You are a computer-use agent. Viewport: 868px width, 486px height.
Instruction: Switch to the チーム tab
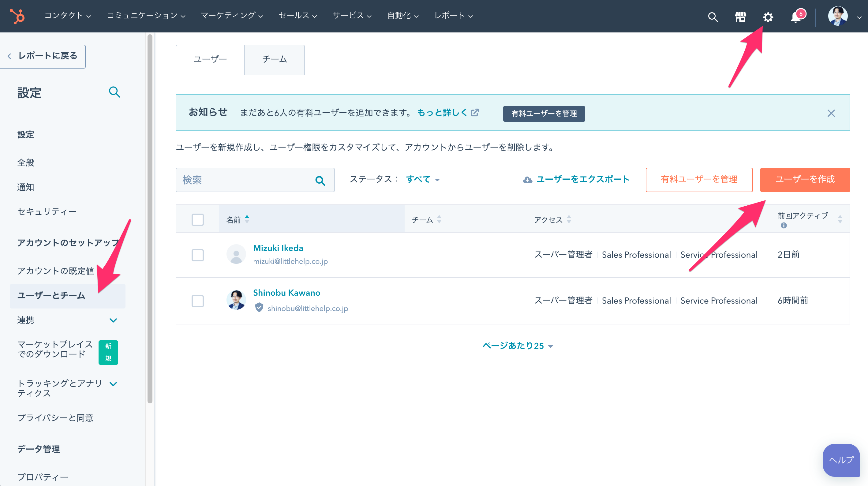274,60
